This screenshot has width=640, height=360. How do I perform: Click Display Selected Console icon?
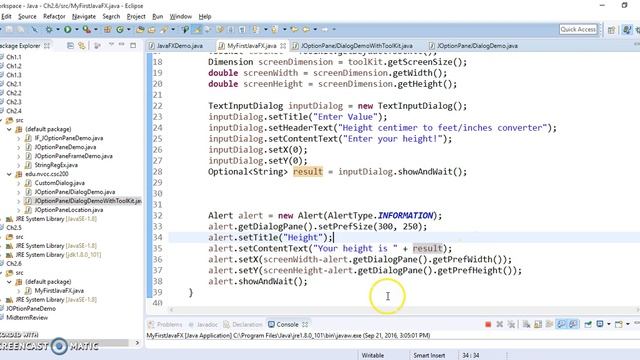(x=600, y=324)
